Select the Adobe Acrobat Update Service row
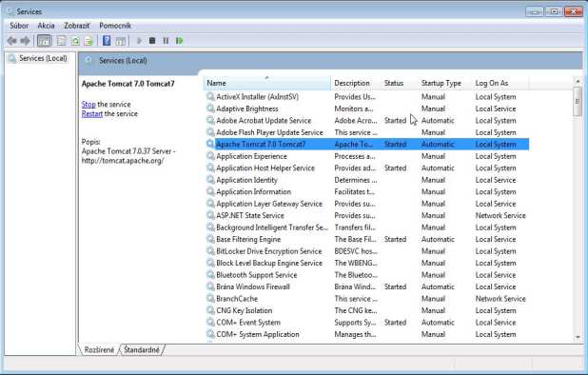 click(367, 120)
